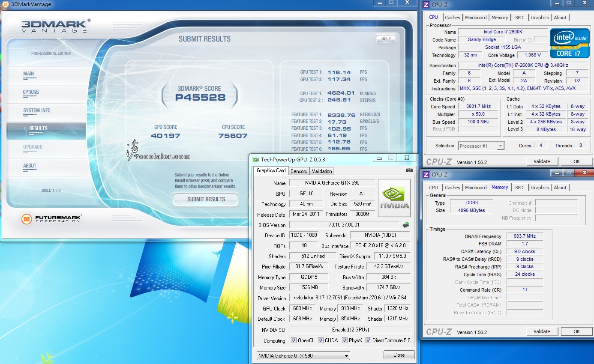Image resolution: width=594 pixels, height=364 pixels.
Task: Click the Memory Size value 4096 MBytes
Action: tap(472, 211)
